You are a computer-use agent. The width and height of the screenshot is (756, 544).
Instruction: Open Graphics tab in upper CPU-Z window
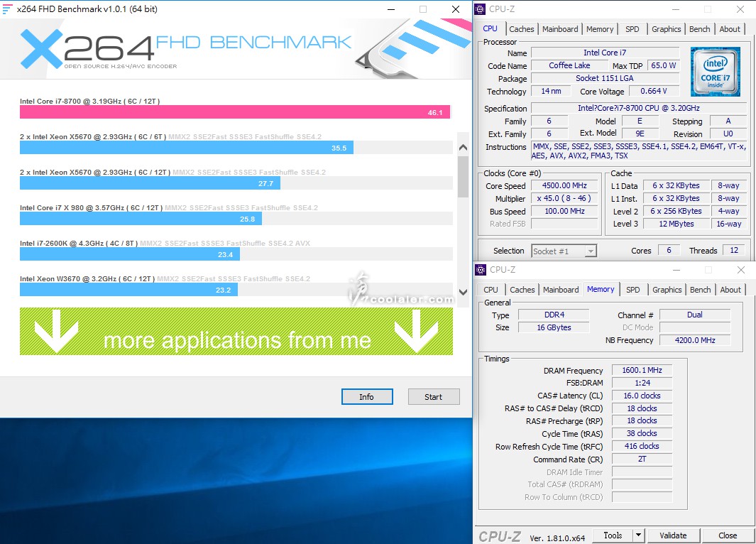tap(667, 29)
